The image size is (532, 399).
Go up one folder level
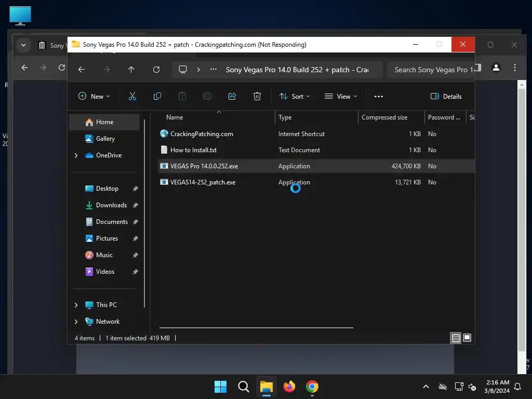[x=131, y=70]
